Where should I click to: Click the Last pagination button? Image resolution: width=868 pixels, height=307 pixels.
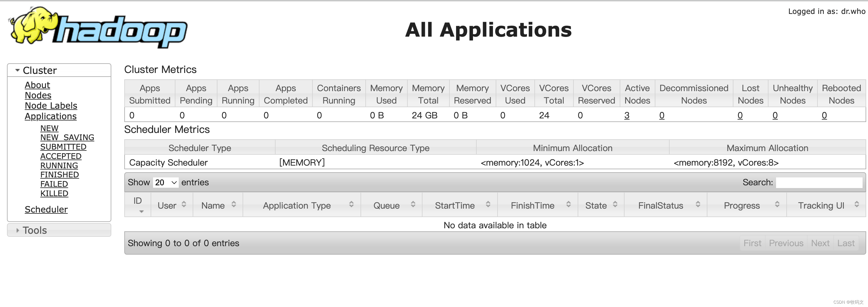click(x=846, y=243)
